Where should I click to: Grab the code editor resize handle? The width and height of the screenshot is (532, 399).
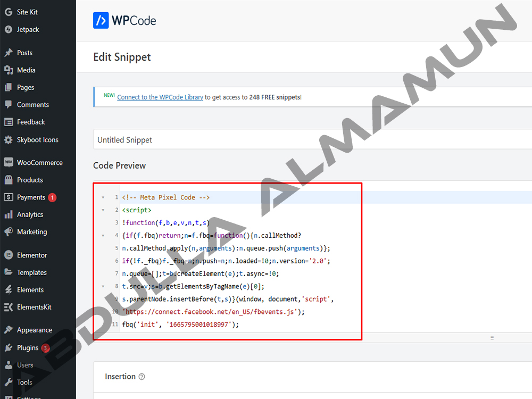point(492,337)
